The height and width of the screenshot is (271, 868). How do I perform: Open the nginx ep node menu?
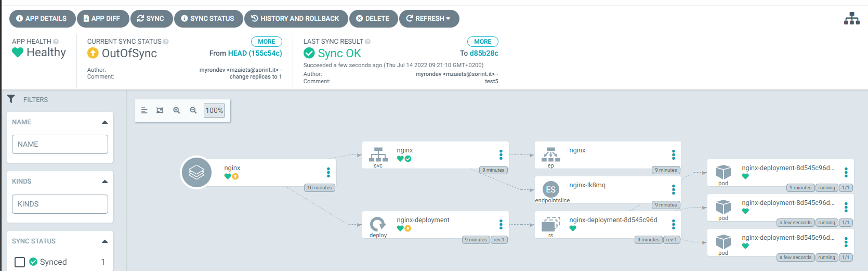(x=674, y=154)
